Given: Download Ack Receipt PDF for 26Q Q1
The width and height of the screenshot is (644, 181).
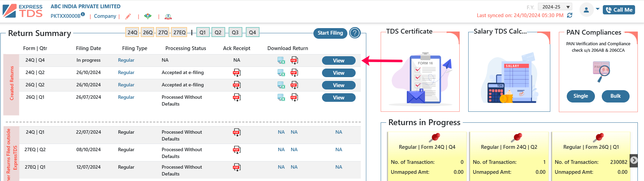Looking at the screenshot, I should click(237, 97).
